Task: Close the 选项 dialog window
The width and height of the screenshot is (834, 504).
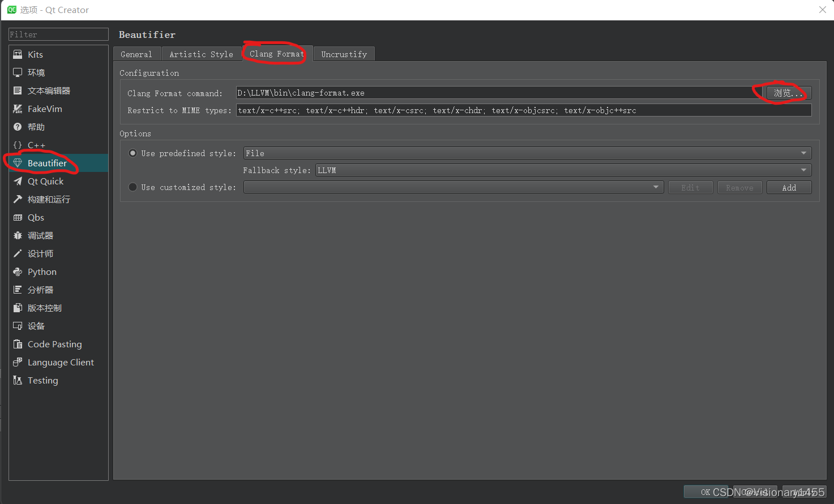Action: (x=823, y=10)
